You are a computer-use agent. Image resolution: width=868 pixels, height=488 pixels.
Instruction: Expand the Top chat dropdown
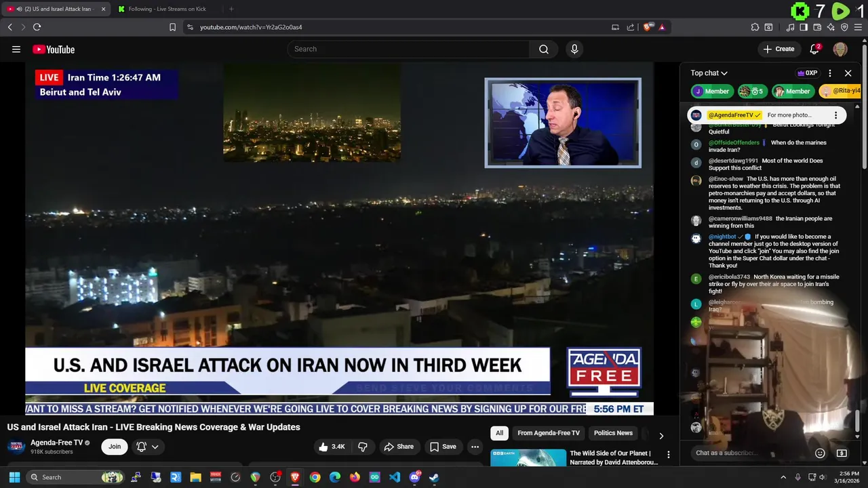click(709, 73)
